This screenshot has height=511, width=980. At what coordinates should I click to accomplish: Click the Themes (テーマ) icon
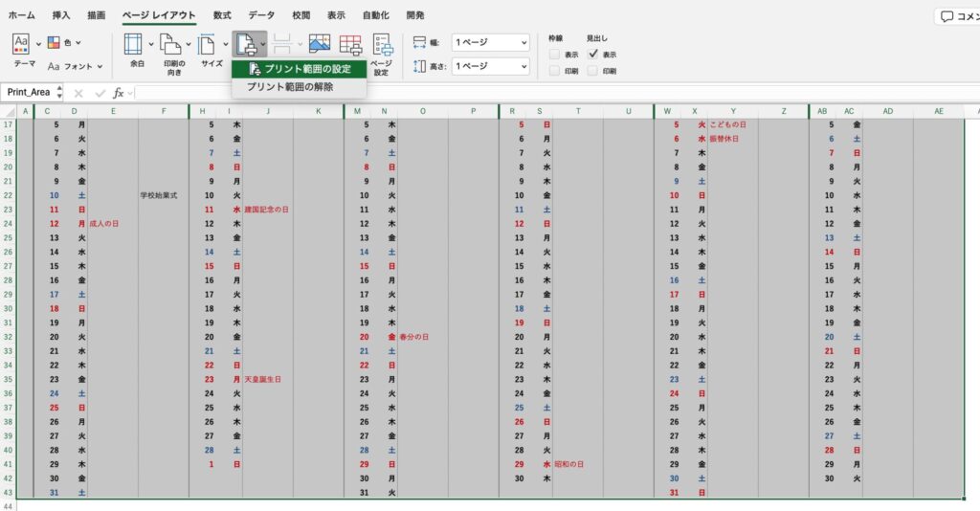tap(23, 44)
